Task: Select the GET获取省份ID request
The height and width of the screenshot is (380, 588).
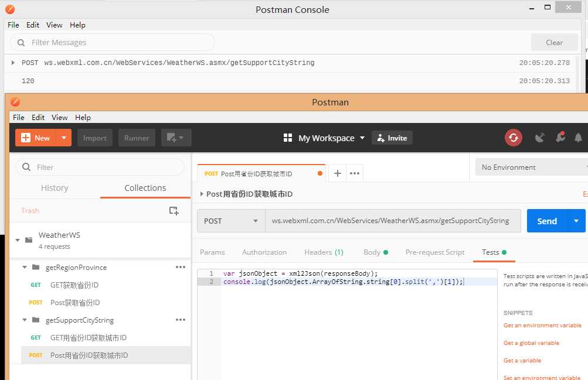Action: click(106, 285)
